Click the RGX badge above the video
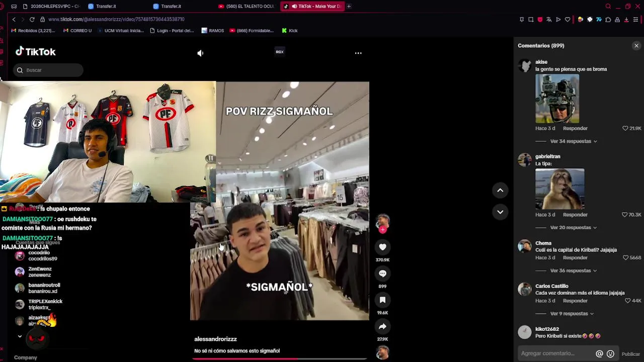 point(280,52)
